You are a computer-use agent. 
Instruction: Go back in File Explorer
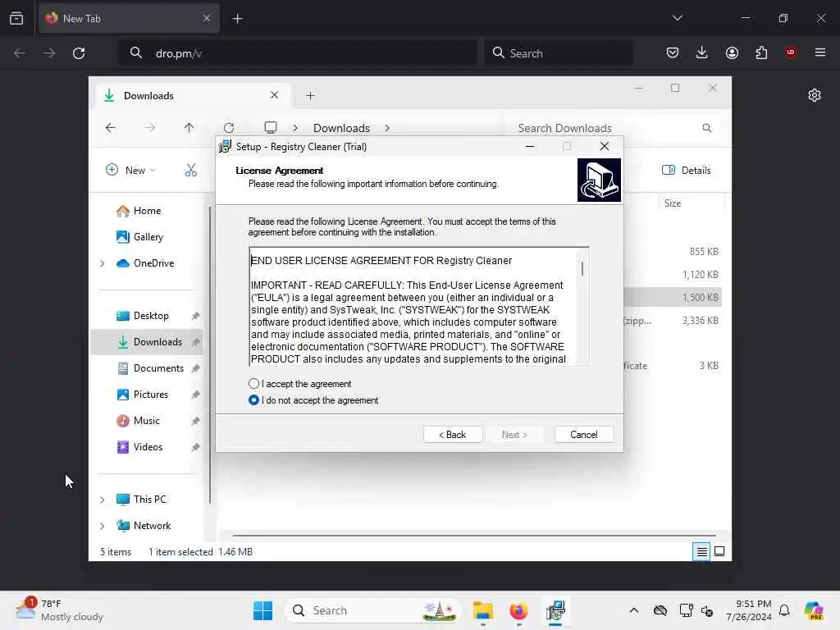pyautogui.click(x=111, y=127)
